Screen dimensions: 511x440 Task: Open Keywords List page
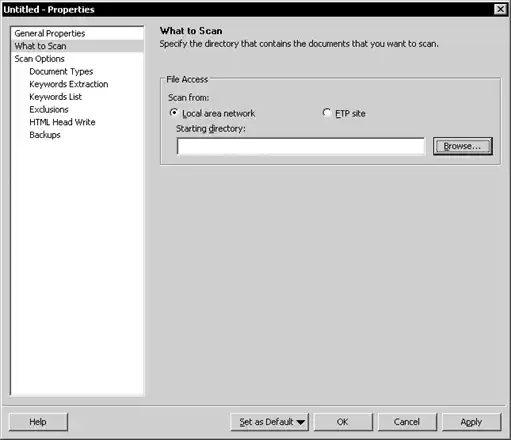55,97
